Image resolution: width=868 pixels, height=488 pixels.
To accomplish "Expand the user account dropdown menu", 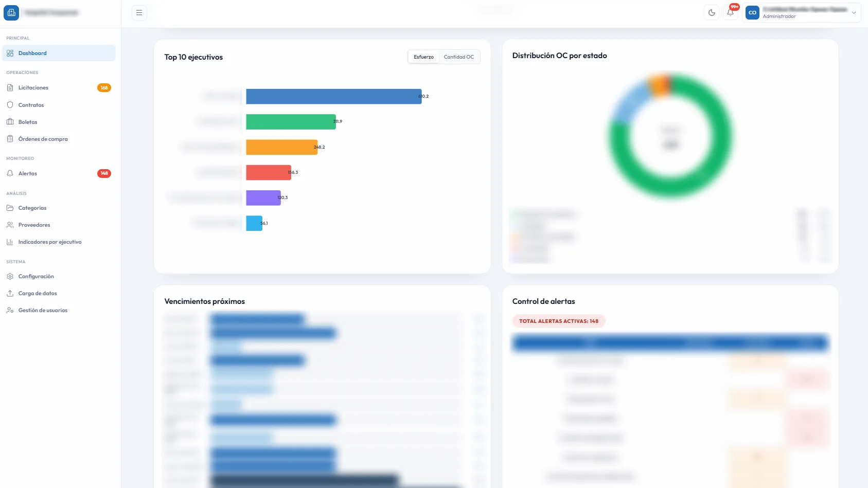I will tap(854, 12).
